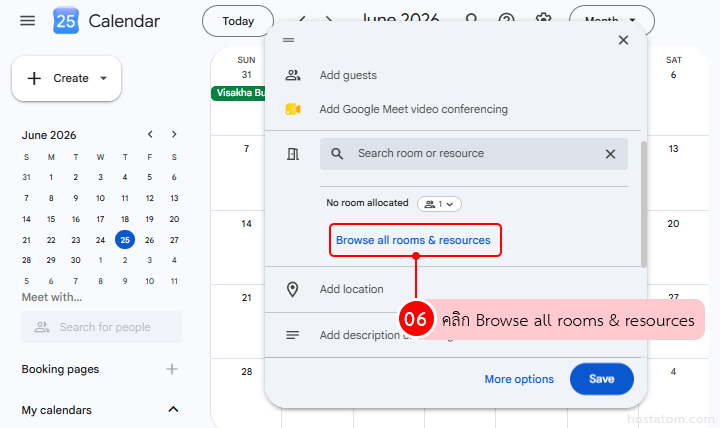Image resolution: width=720 pixels, height=428 pixels.
Task: Click the Google Meet camera icon
Action: [292, 109]
